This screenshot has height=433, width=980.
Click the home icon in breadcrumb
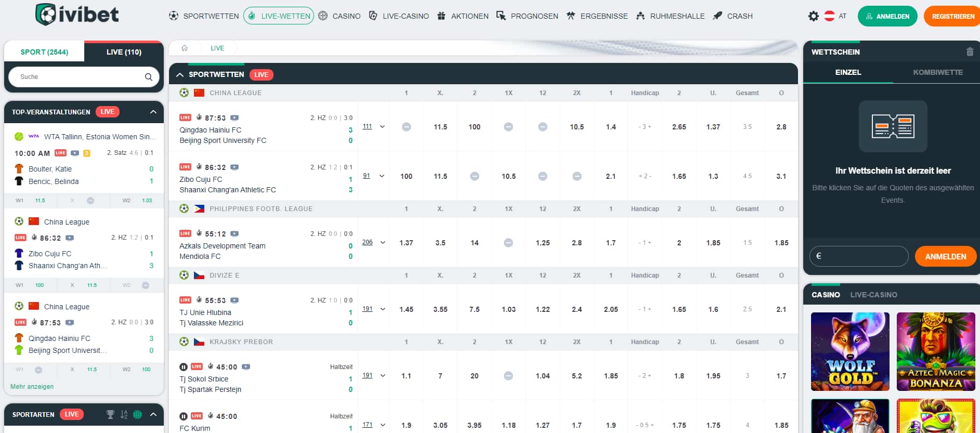(185, 48)
